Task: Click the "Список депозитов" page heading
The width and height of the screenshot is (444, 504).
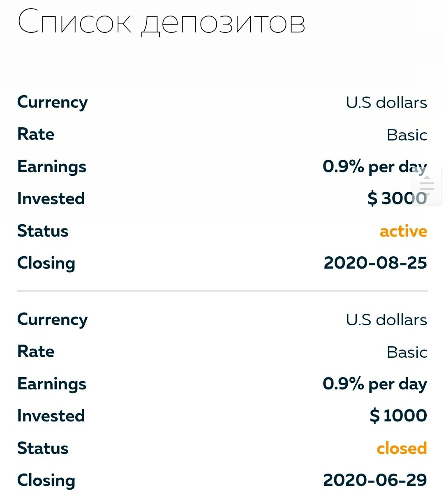Action: [161, 22]
